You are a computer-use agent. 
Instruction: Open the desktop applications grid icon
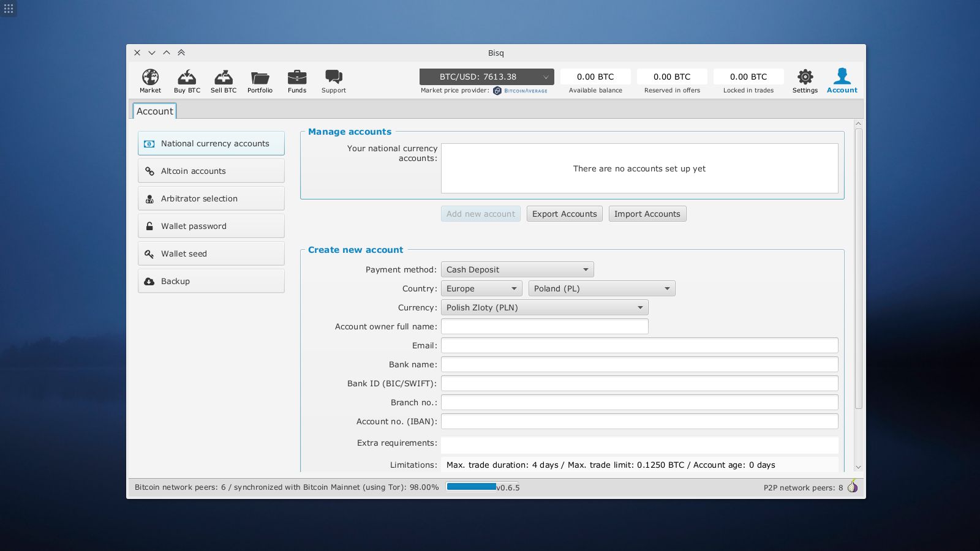9,9
